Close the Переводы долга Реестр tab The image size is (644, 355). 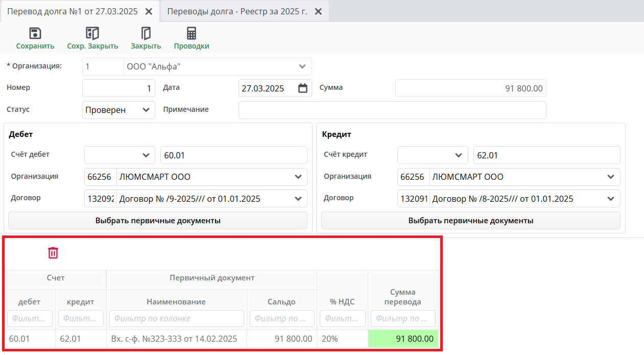pos(318,11)
